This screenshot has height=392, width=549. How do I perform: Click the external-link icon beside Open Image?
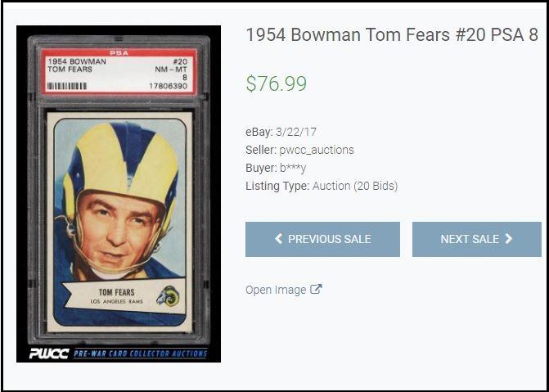[x=316, y=290]
